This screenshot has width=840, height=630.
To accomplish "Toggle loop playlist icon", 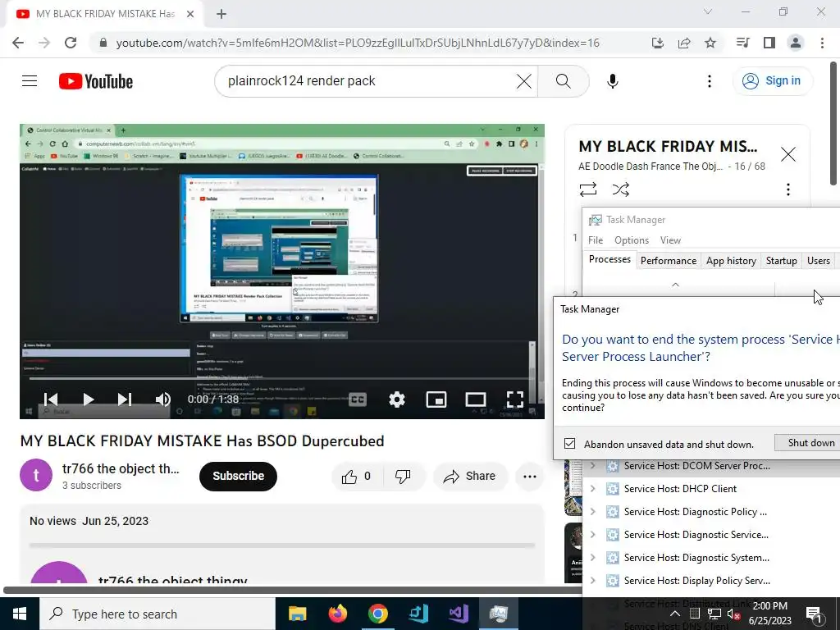I will click(x=587, y=189).
